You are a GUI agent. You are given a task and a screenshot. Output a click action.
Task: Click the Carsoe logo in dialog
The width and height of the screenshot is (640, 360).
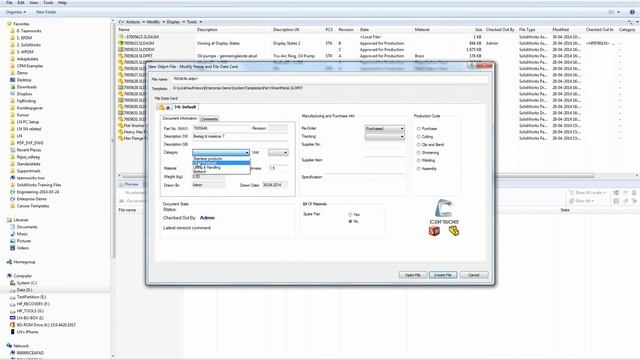point(444,211)
